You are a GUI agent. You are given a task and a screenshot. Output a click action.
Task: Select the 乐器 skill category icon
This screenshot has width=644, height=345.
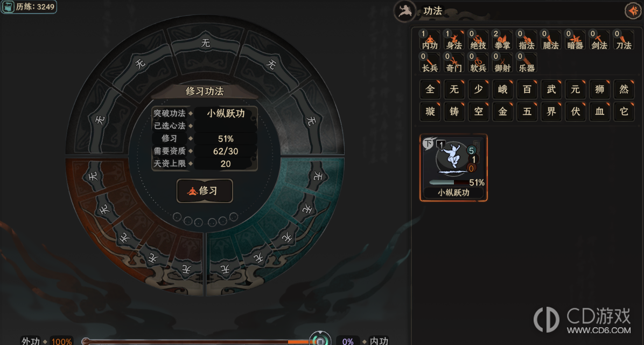pos(527,63)
